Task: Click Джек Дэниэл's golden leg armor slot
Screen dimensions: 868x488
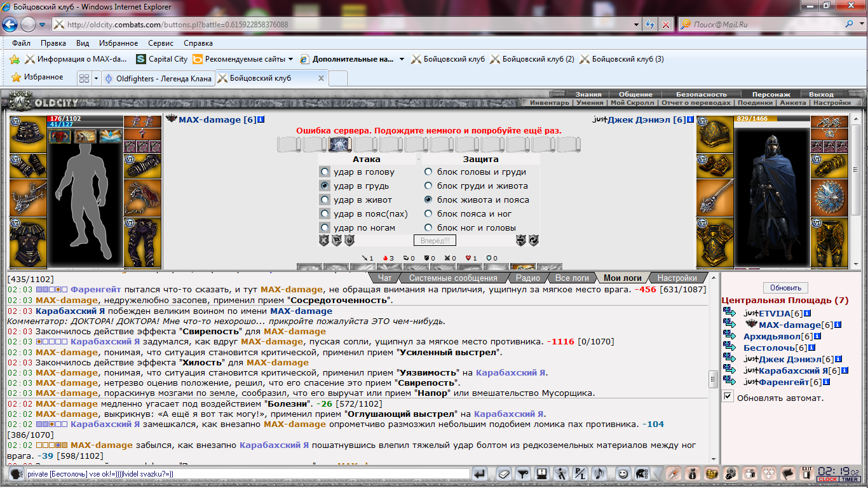Action: click(x=829, y=242)
